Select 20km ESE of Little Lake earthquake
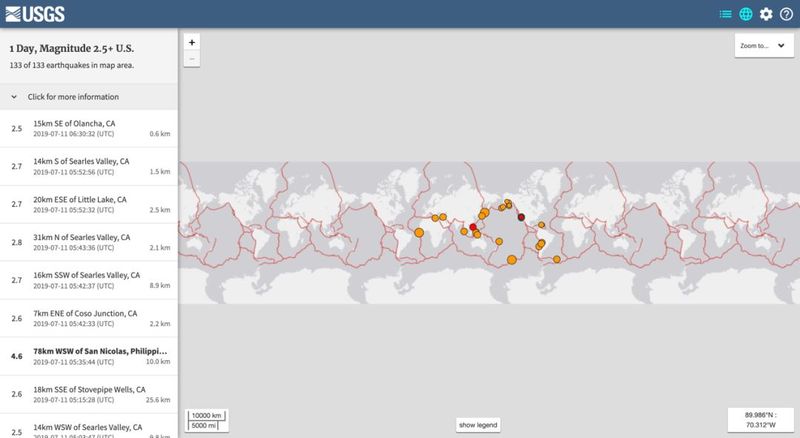Image resolution: width=800 pixels, height=438 pixels. click(89, 204)
